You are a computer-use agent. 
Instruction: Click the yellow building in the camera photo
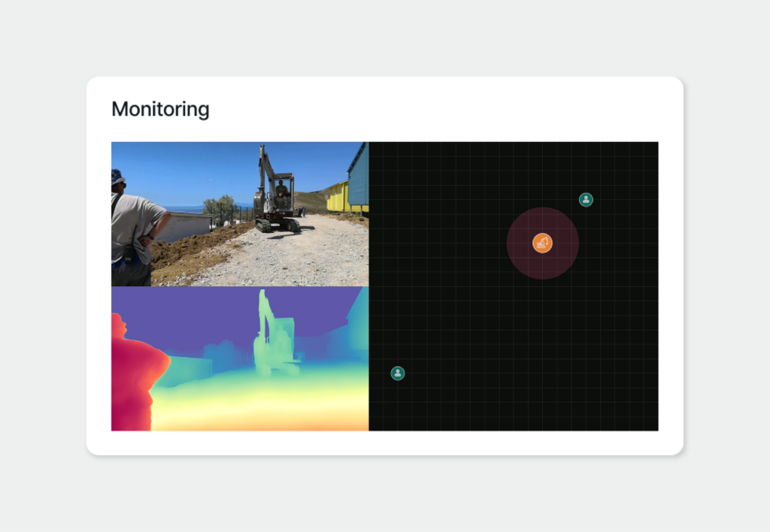tap(337, 197)
